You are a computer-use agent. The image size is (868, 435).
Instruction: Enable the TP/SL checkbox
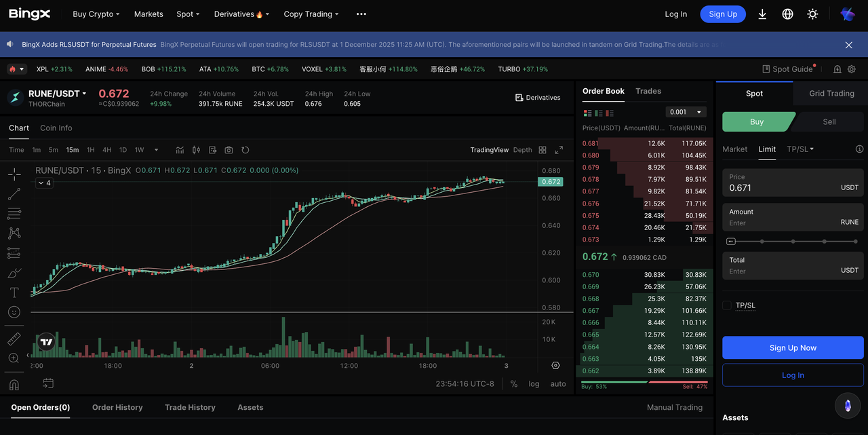coord(727,305)
